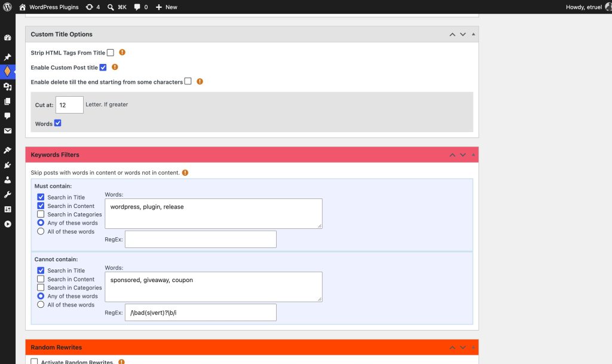
Task: Open the Posts pin icon in the sidebar
Action: pyautogui.click(x=7, y=57)
